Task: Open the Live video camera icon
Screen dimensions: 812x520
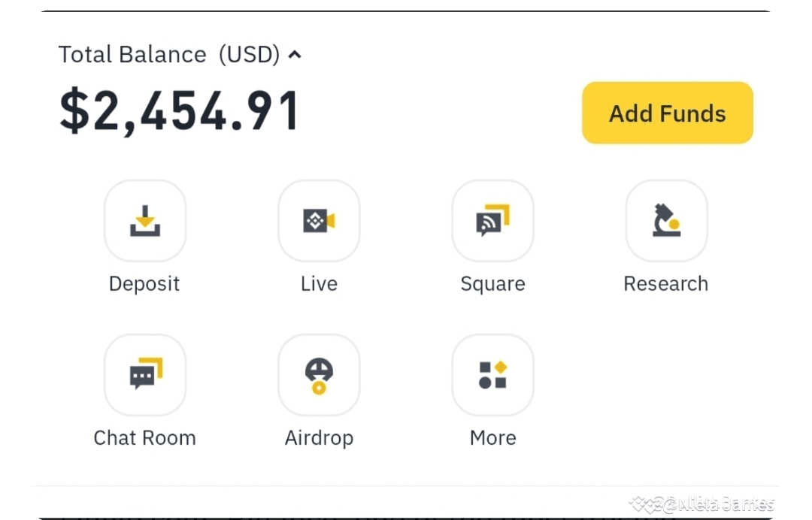Action: click(319, 221)
